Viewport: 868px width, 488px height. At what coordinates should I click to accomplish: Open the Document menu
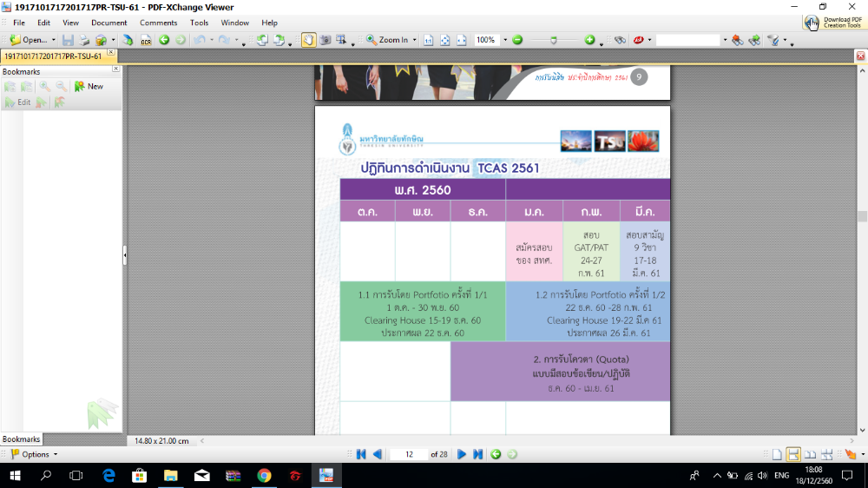(108, 23)
